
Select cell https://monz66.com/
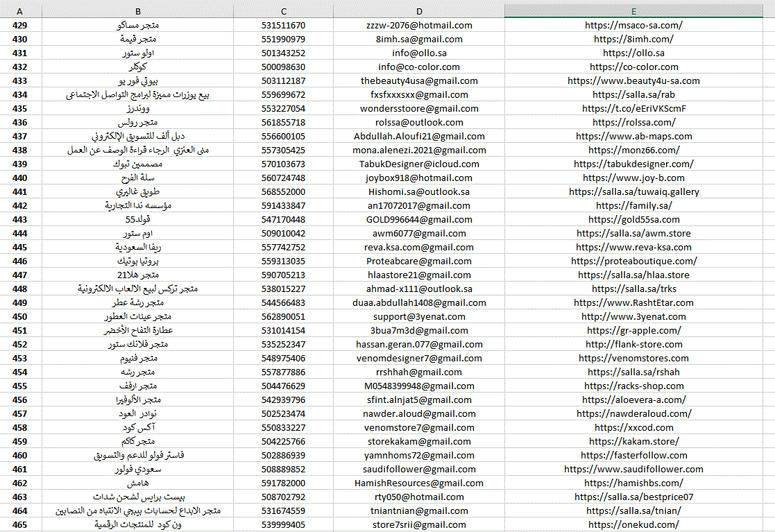click(633, 150)
